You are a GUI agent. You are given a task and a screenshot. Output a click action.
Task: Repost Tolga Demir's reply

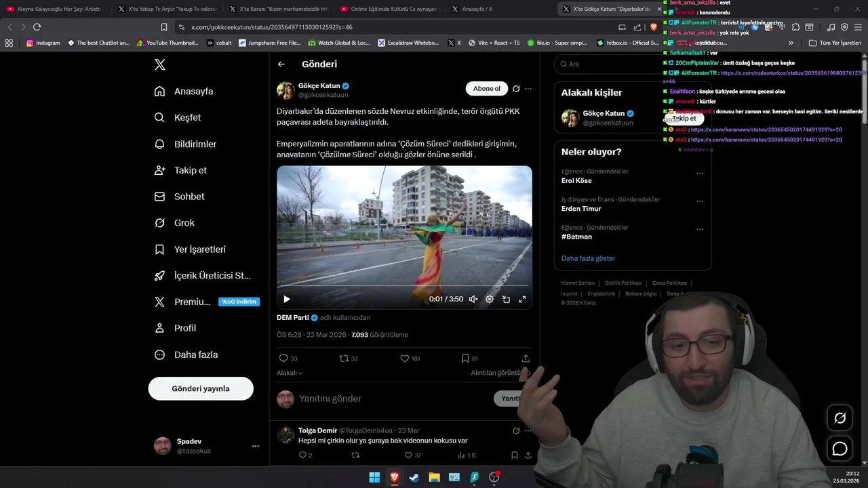(x=355, y=455)
